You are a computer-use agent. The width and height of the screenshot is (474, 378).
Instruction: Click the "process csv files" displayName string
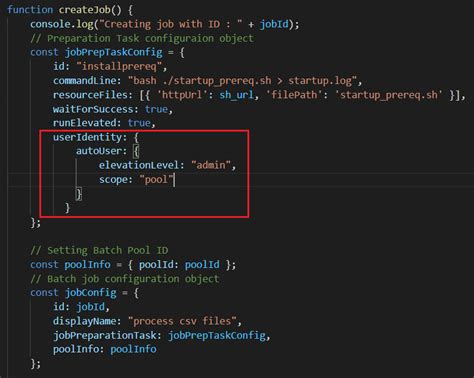pyautogui.click(x=182, y=321)
